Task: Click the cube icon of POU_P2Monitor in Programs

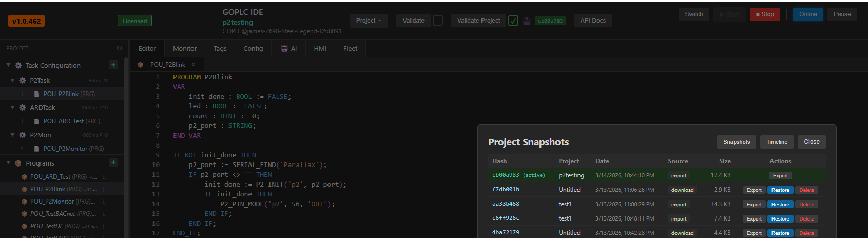Action: coord(24,202)
